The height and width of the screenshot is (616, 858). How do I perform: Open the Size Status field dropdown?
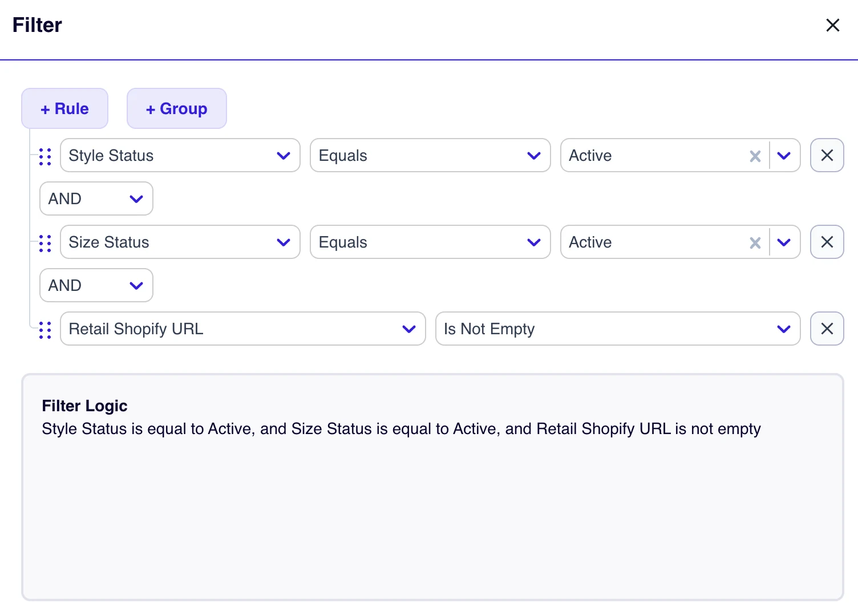tap(180, 242)
